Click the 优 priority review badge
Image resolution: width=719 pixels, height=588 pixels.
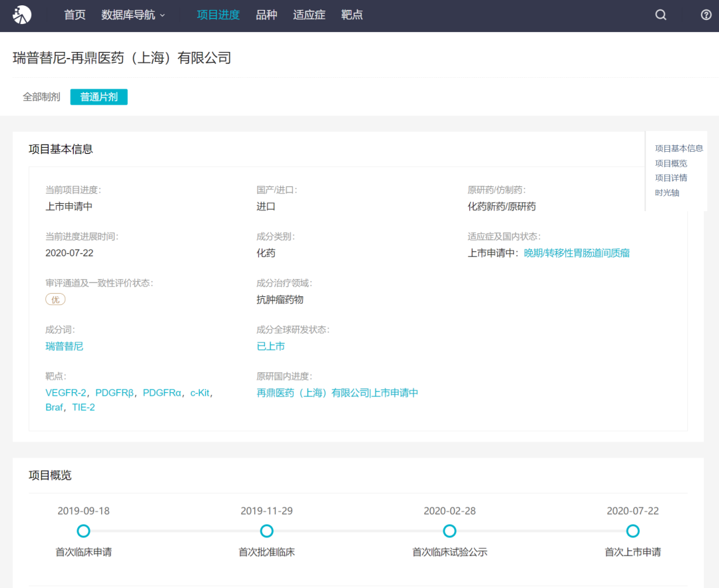click(x=55, y=300)
